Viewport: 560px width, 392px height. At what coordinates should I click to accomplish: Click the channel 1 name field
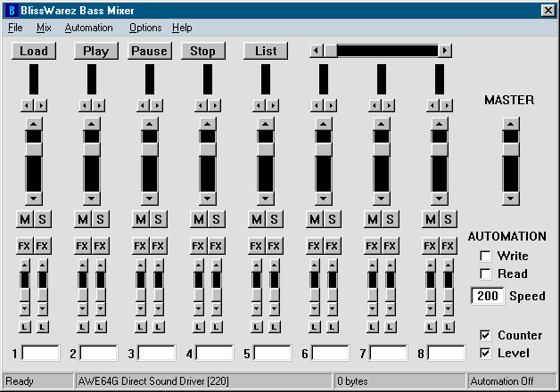pos(41,353)
